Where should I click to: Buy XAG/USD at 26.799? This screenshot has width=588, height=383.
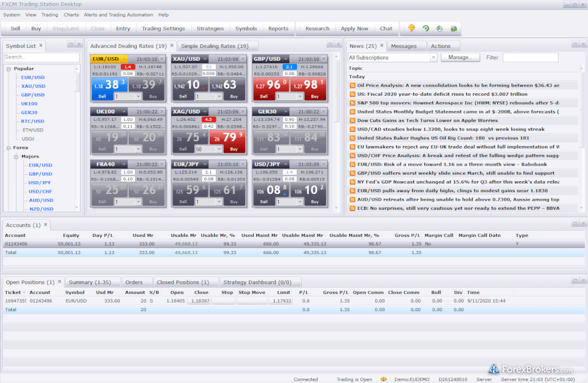click(x=227, y=141)
